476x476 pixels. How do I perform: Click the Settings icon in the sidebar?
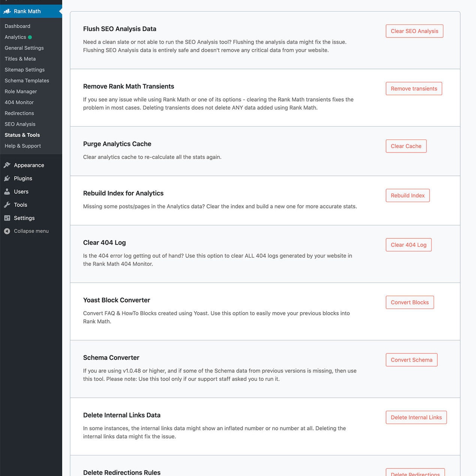point(7,218)
